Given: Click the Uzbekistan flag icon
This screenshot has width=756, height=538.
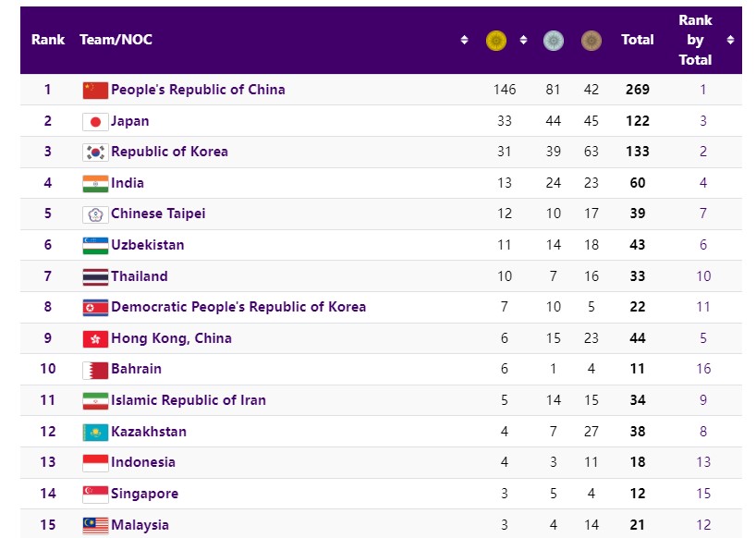Looking at the screenshot, I should click(95, 245).
